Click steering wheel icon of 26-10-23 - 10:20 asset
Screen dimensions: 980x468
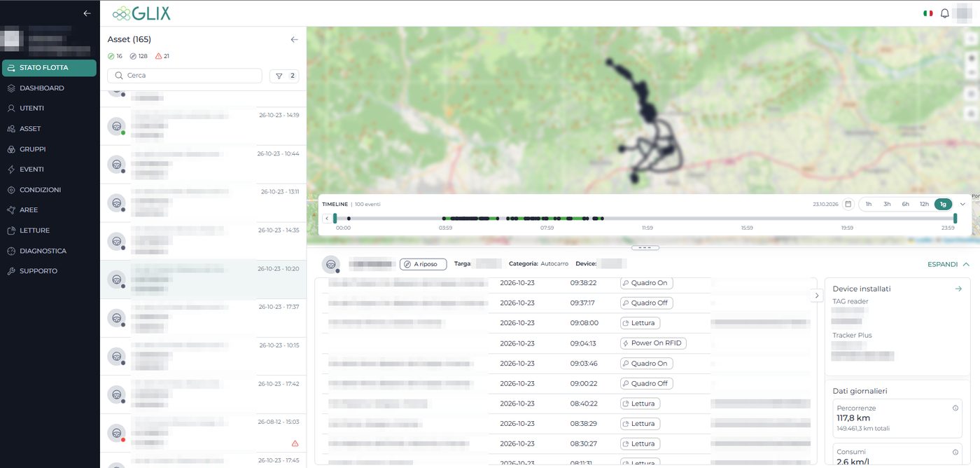116,280
